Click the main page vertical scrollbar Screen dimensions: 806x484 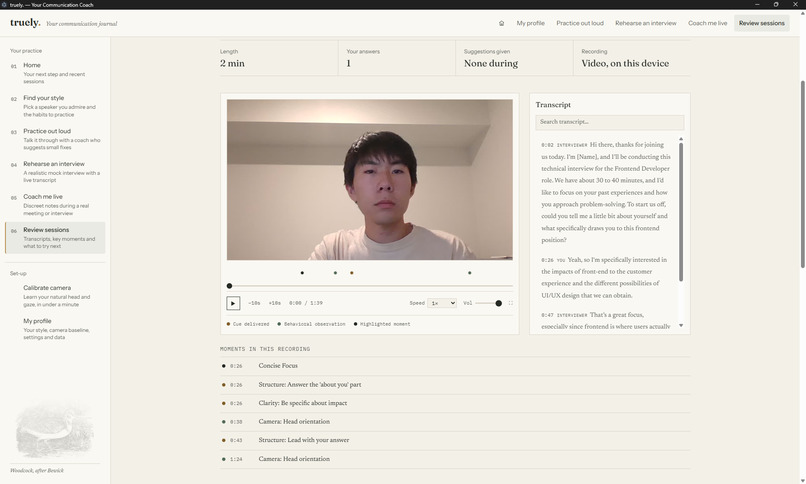[x=802, y=174]
